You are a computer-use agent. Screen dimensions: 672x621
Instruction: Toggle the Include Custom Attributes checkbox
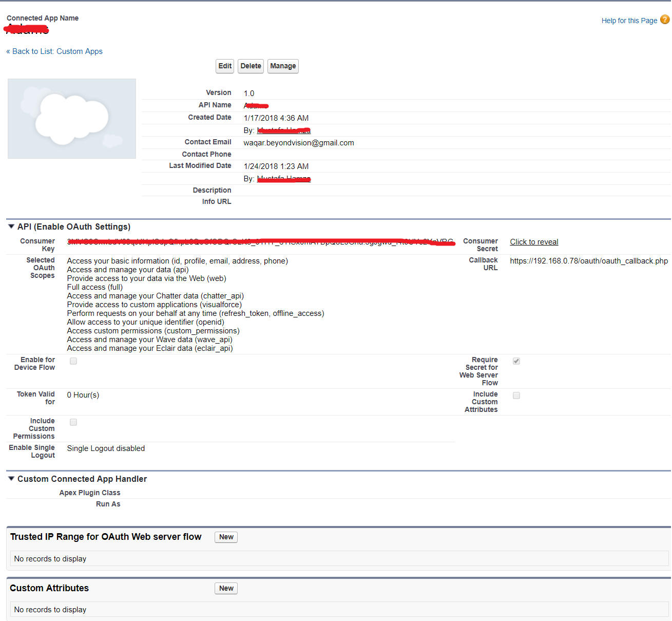click(516, 396)
